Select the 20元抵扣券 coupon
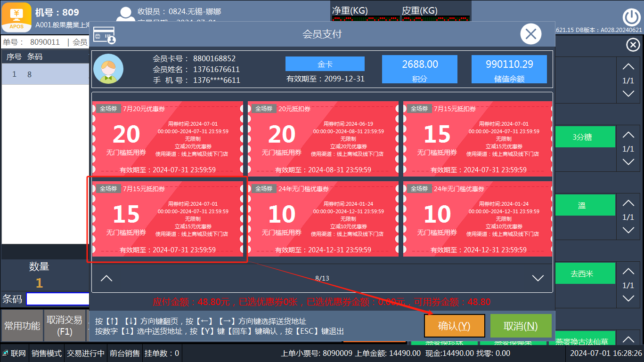 [323, 139]
